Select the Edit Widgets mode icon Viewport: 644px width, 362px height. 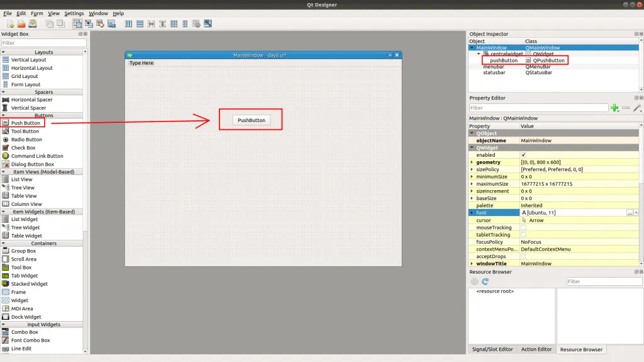pos(78,24)
